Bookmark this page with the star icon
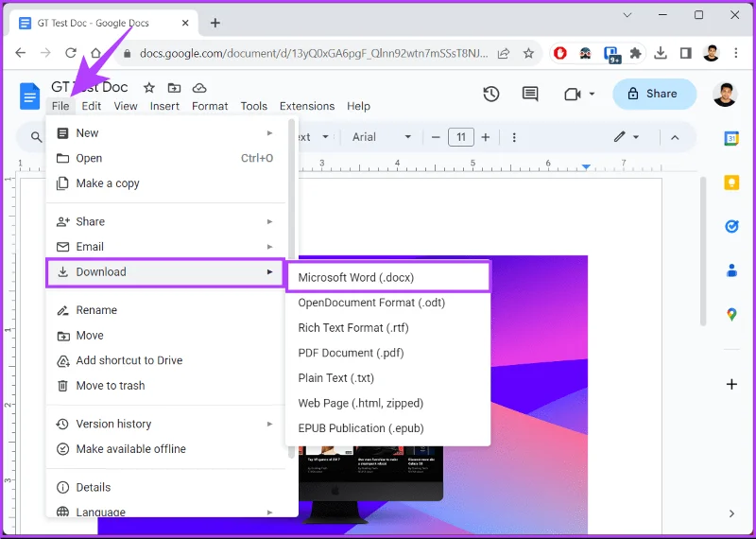Image resolution: width=756 pixels, height=539 pixels. [529, 53]
